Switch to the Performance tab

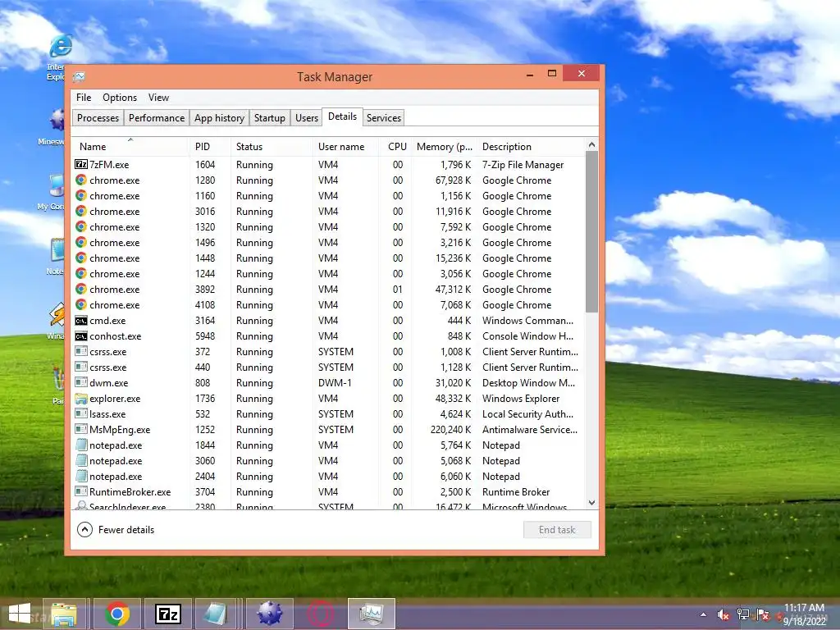coord(157,118)
